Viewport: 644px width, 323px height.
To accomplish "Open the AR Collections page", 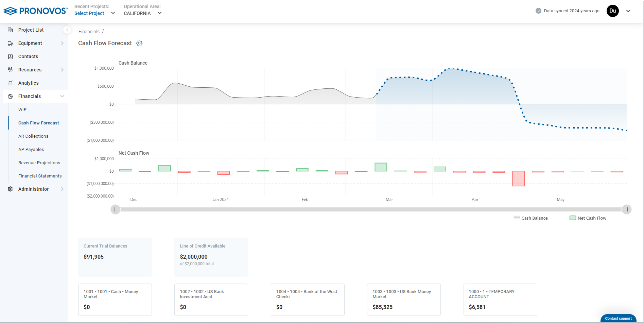I will point(33,136).
